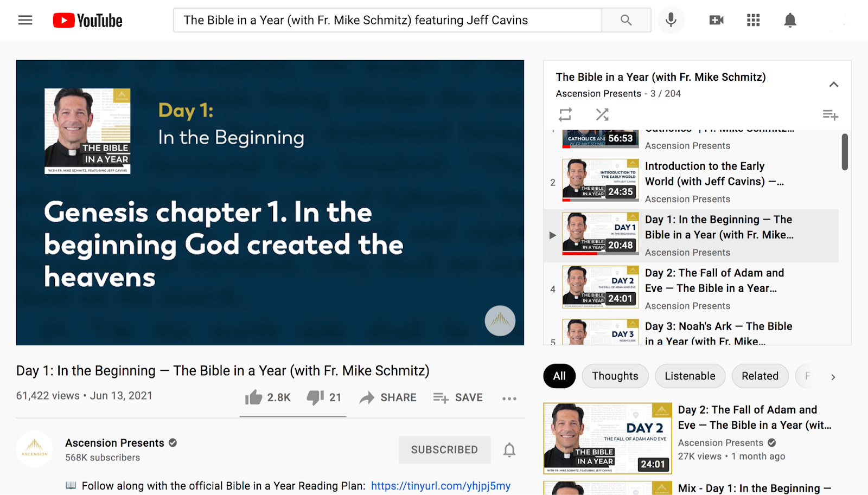Click the video title text

pyautogui.click(x=223, y=371)
